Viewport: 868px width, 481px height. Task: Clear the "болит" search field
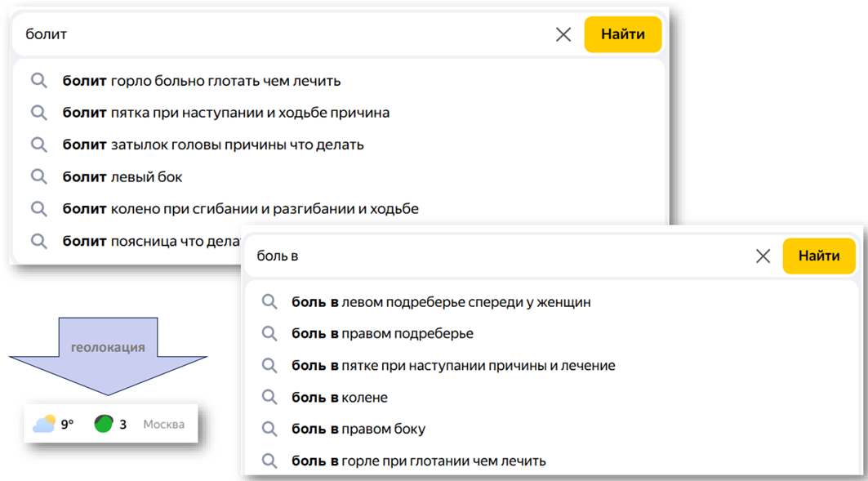[563, 34]
